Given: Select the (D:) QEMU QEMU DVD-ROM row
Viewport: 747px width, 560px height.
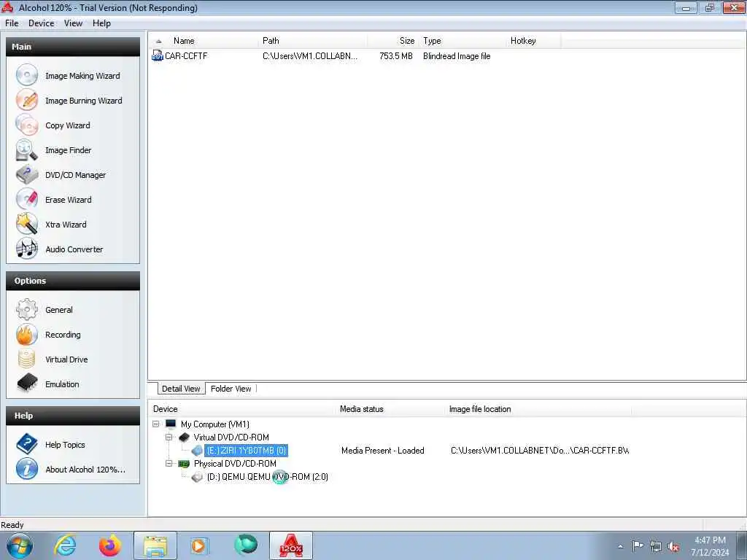Looking at the screenshot, I should pyautogui.click(x=267, y=477).
